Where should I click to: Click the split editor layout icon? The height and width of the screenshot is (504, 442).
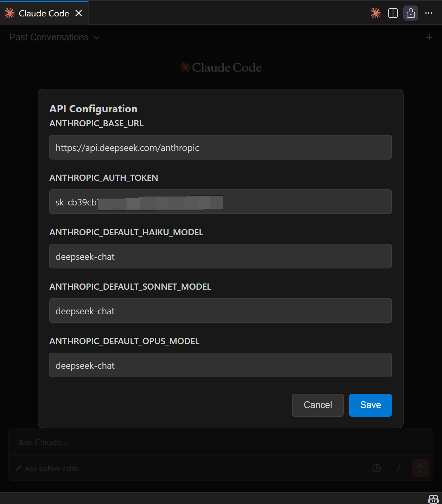(x=393, y=13)
